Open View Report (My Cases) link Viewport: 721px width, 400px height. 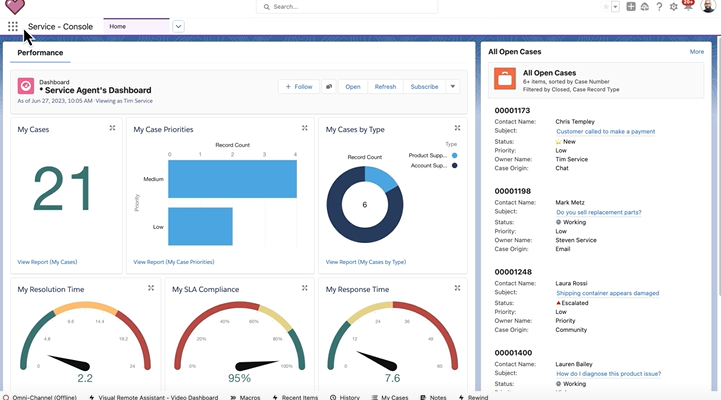tap(47, 262)
